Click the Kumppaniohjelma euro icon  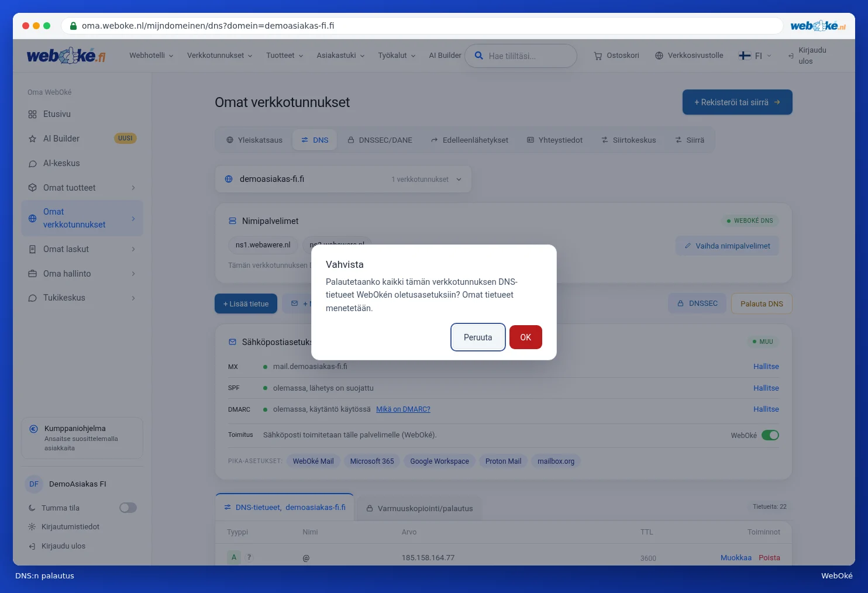tap(33, 429)
